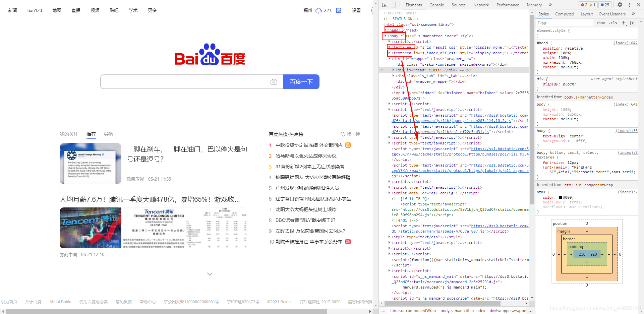Open the white #fff background swatch
The height and width of the screenshot is (314, 644).
click(x=573, y=141)
